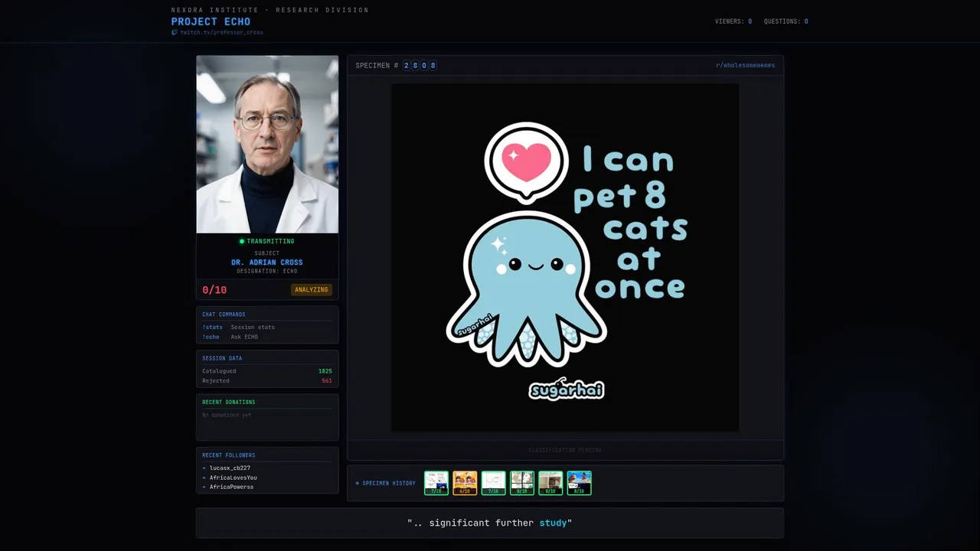
Task: Click the CLASSIFICATION PENDING bar
Action: pos(565,450)
